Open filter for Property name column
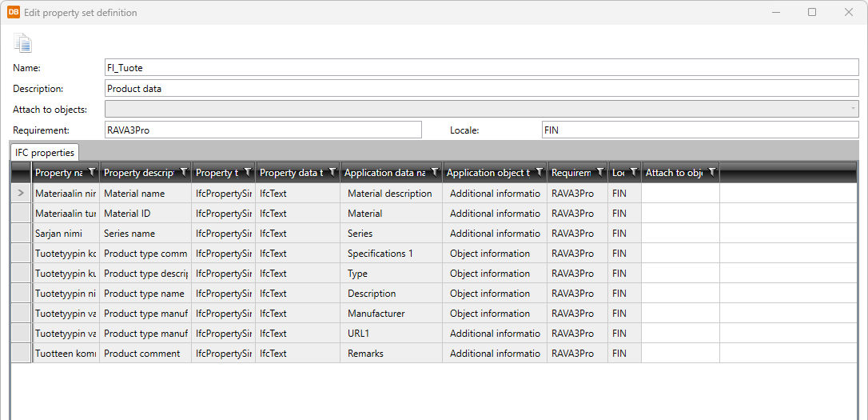 tap(92, 172)
